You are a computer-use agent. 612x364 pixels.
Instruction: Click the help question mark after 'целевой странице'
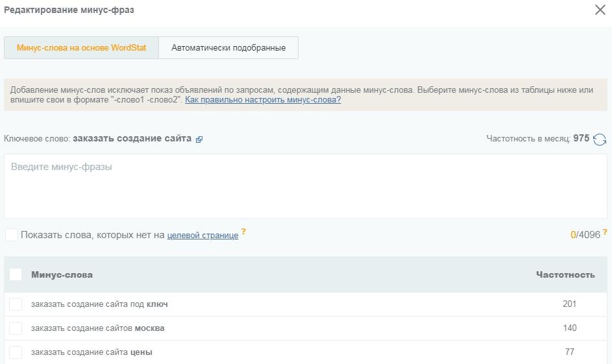point(243,231)
